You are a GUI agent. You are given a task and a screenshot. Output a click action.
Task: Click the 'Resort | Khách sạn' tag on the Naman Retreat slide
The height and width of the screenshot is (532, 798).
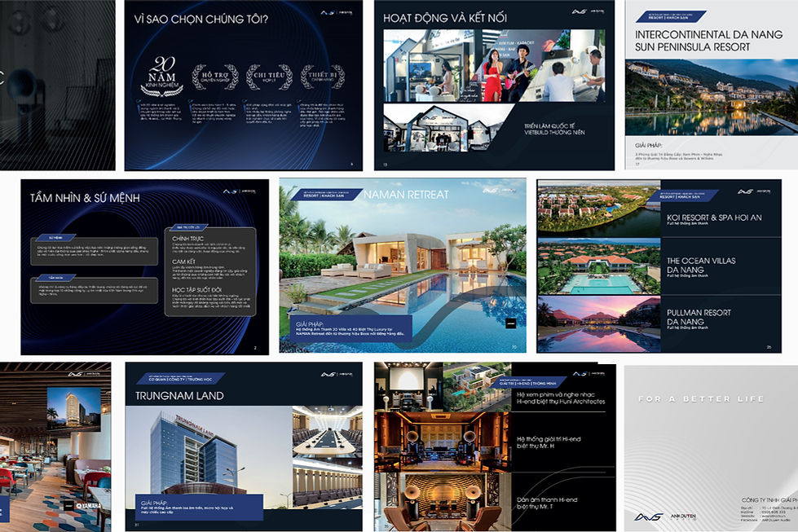326,194
